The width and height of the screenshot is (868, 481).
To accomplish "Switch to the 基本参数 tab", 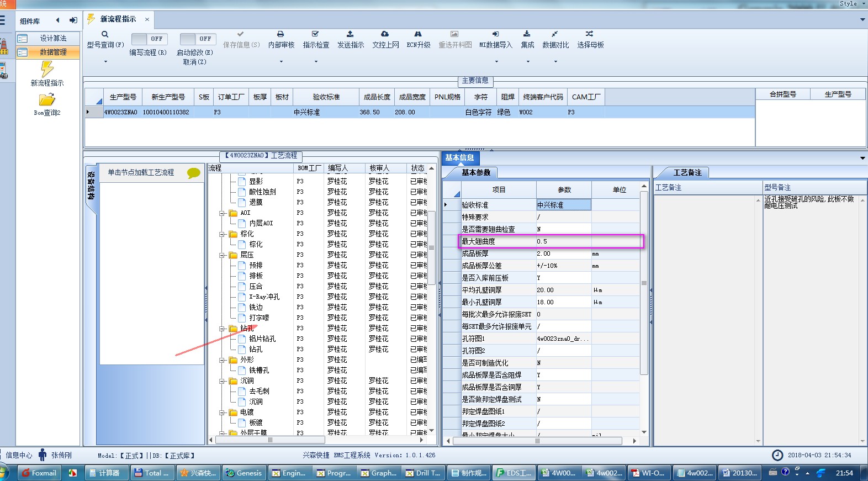I will pos(475,173).
